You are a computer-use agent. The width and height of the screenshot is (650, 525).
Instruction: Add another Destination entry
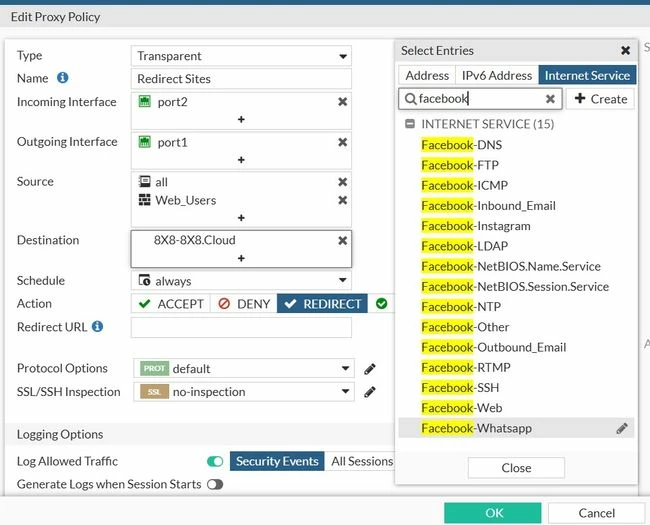pyautogui.click(x=241, y=258)
